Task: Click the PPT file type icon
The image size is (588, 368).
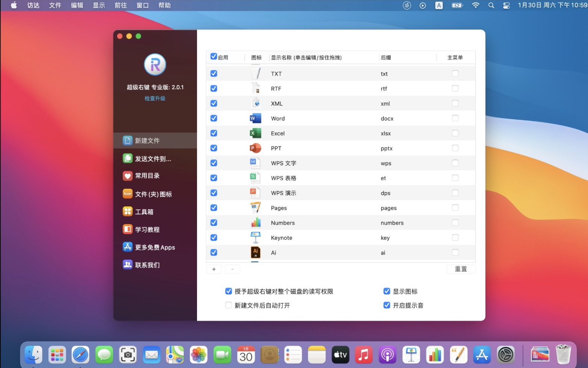Action: [256, 148]
